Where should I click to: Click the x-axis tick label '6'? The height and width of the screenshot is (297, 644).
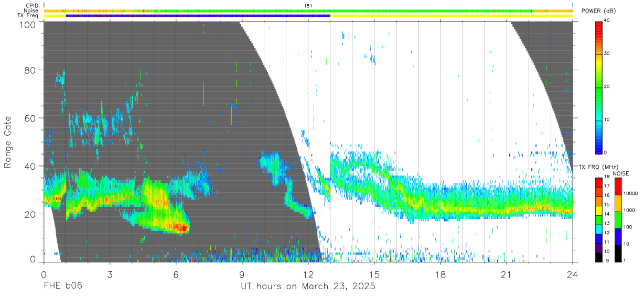pyautogui.click(x=176, y=274)
